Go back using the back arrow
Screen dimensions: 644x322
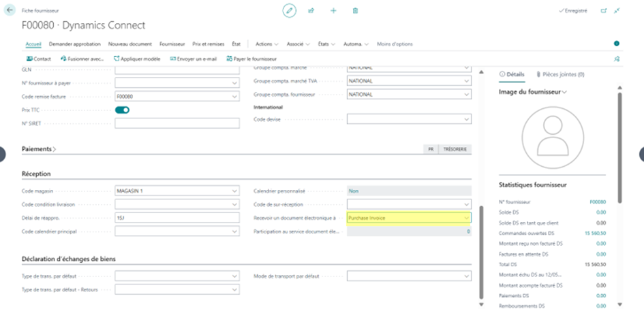coord(10,10)
